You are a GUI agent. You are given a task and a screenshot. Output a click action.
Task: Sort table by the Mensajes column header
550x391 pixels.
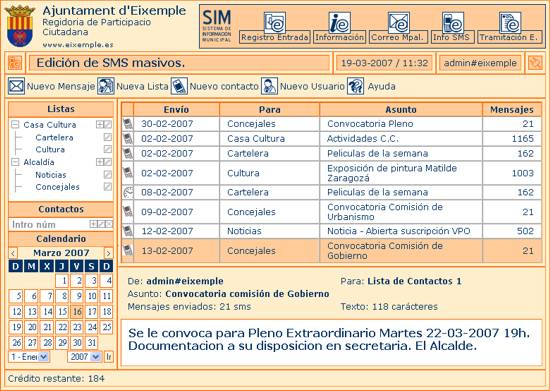[x=512, y=109]
